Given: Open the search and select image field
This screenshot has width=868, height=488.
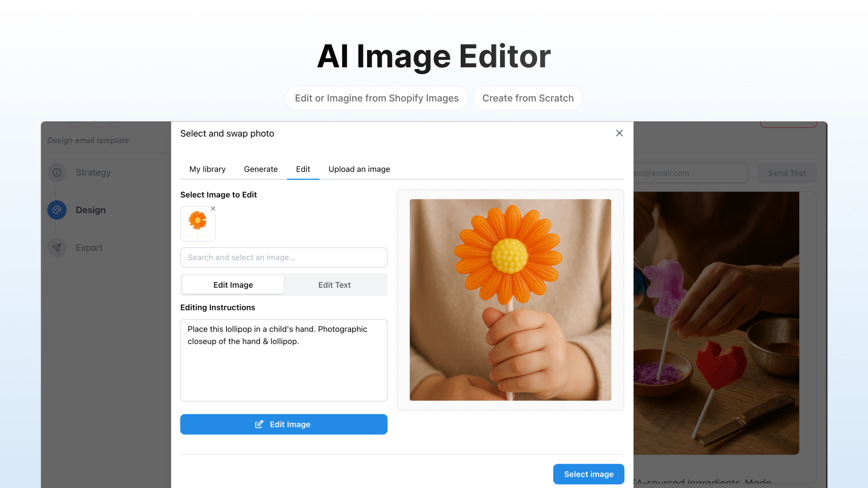Looking at the screenshot, I should pos(283,258).
